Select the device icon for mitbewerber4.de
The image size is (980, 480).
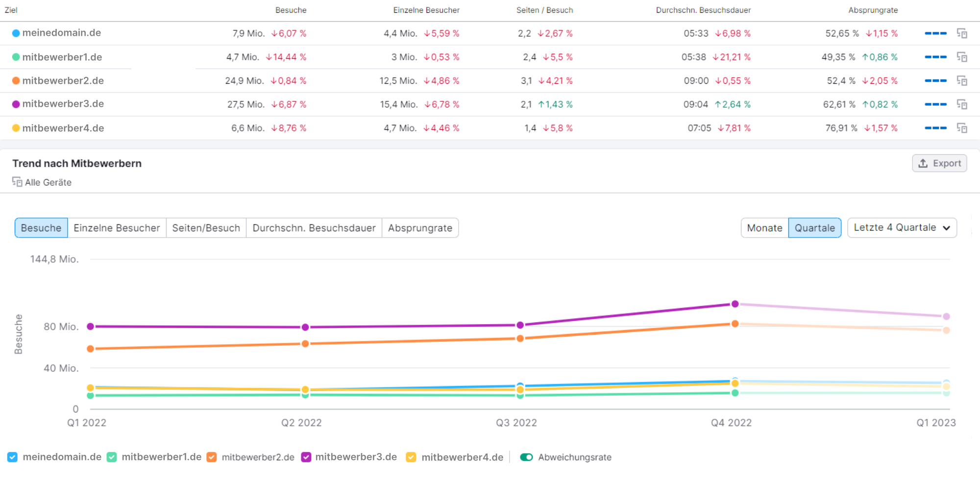962,128
